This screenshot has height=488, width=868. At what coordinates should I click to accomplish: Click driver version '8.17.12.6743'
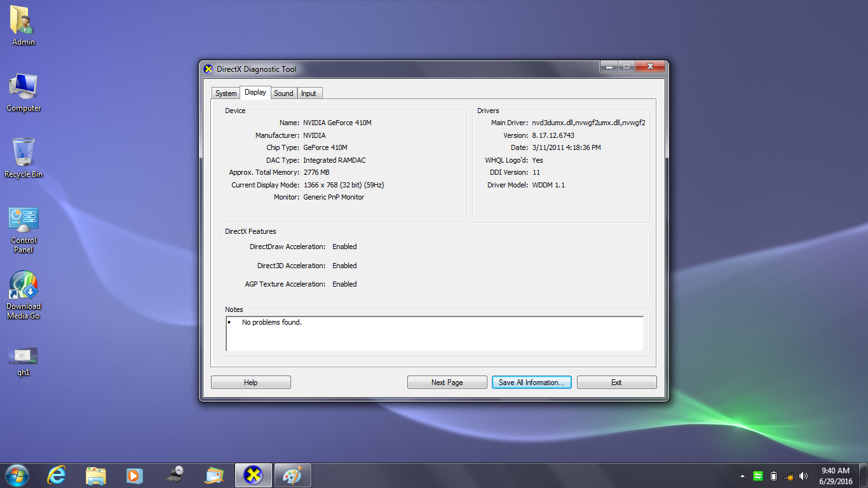pos(553,135)
